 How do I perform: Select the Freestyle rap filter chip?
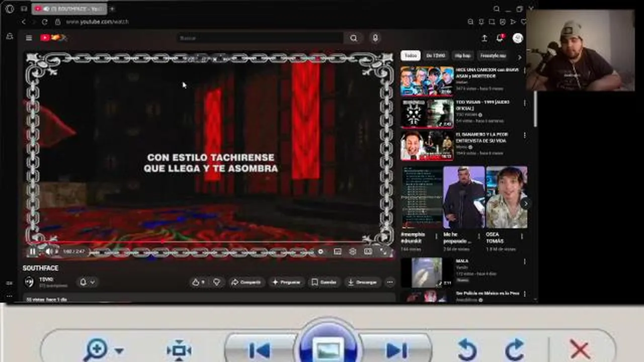click(x=493, y=56)
